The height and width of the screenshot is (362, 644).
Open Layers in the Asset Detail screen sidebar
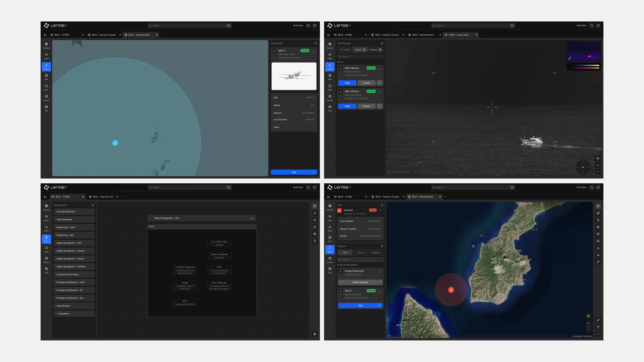click(x=46, y=56)
